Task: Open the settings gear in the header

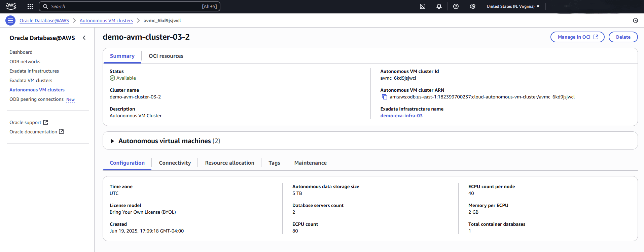Action: pyautogui.click(x=473, y=6)
